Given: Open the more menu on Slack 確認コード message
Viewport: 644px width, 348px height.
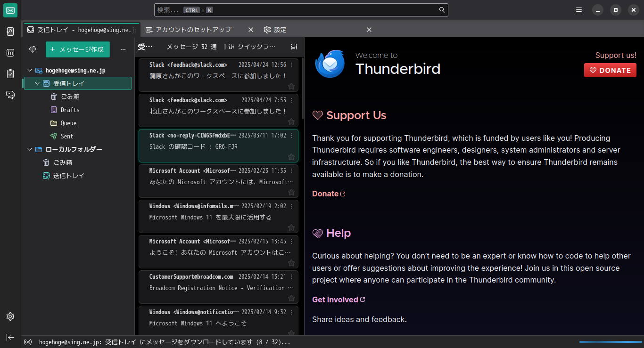Looking at the screenshot, I should tap(291, 136).
